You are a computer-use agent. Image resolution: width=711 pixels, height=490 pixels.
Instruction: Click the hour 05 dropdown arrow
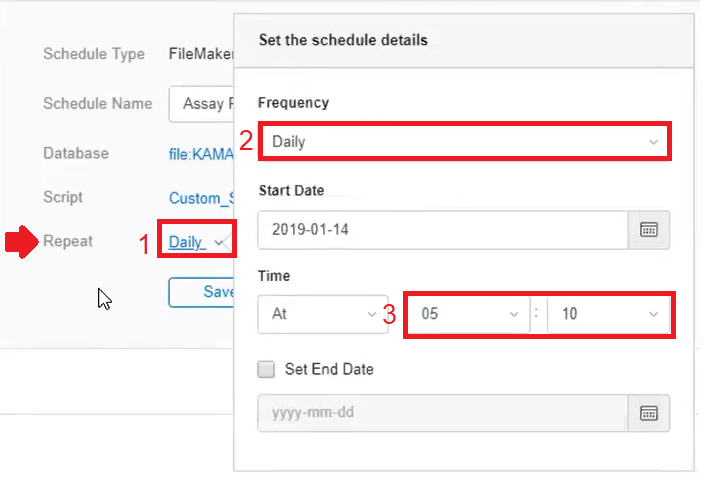(514, 315)
